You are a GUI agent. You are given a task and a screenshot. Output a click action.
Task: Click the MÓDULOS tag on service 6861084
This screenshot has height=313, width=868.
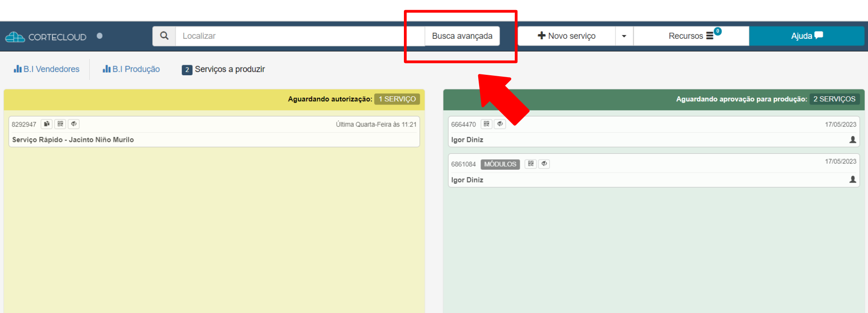tap(500, 164)
